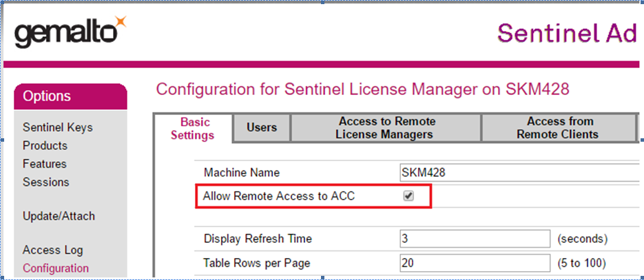The image size is (644, 280).
Task: Open the Features list
Action: (45, 164)
